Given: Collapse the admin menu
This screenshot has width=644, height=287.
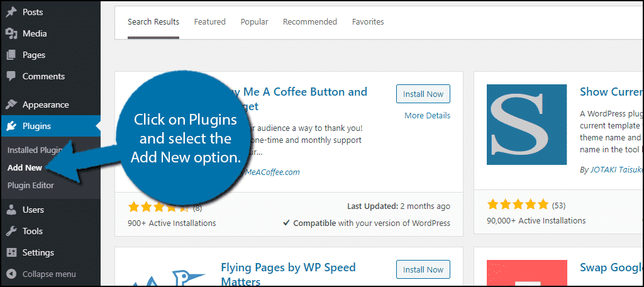Looking at the screenshot, I should click(x=42, y=274).
